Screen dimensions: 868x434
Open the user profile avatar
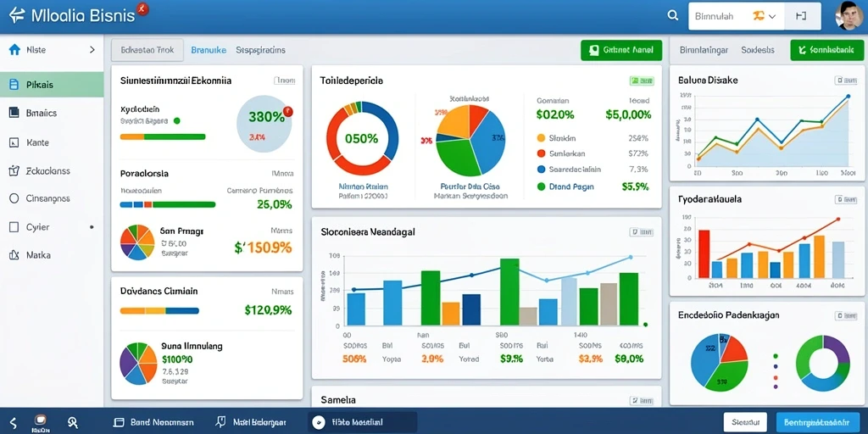coord(849,15)
